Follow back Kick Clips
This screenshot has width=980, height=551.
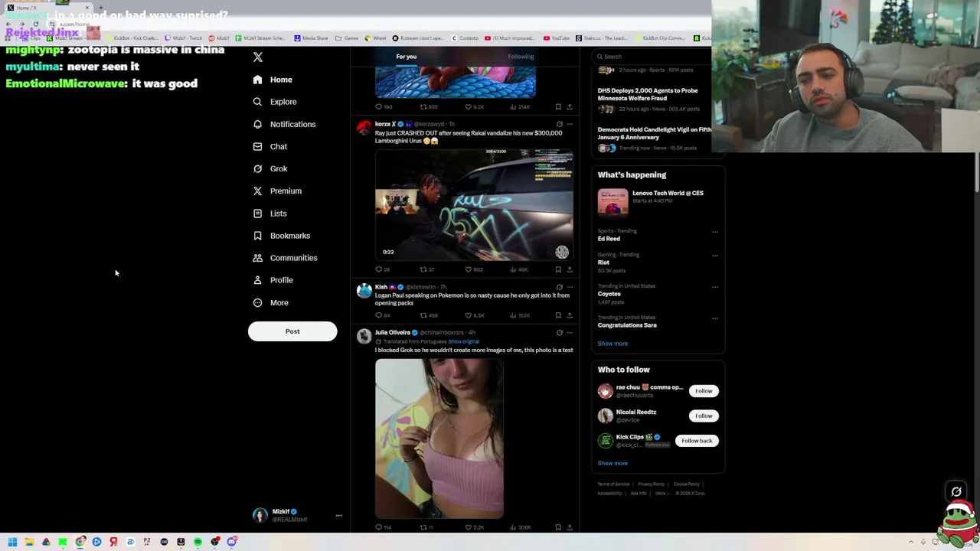pos(697,441)
